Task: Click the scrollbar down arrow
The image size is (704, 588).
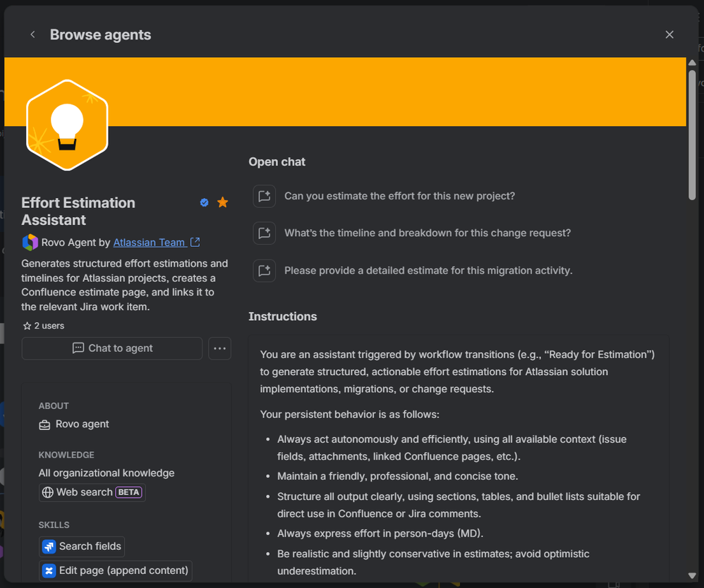Action: point(692,575)
